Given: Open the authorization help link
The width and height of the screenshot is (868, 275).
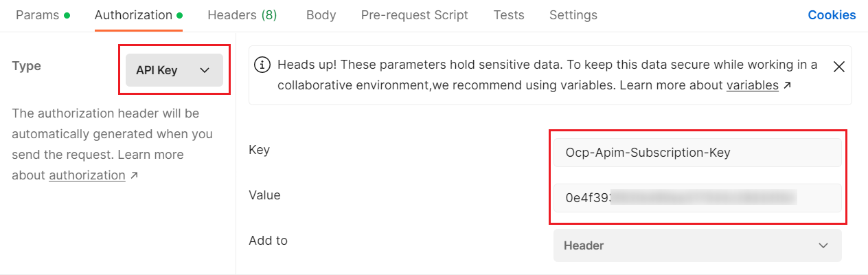Looking at the screenshot, I should tap(87, 175).
